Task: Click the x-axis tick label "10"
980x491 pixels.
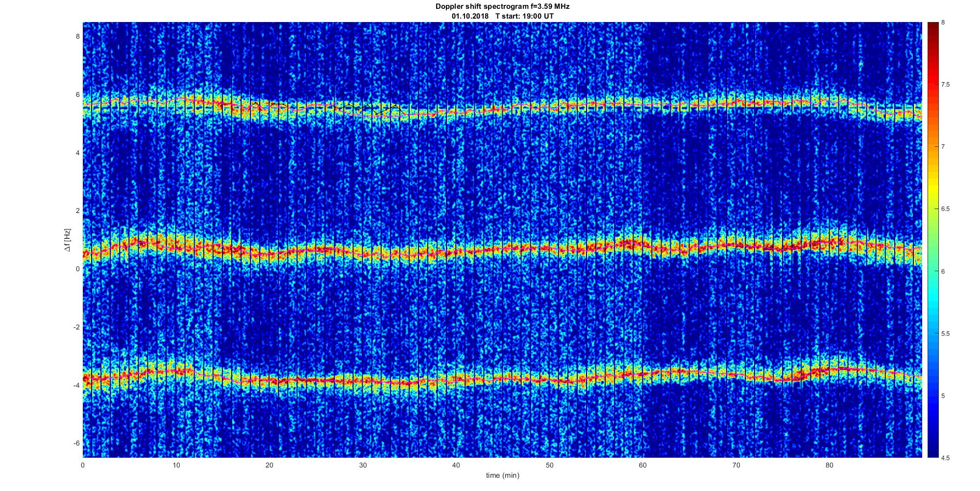Action: pos(176,465)
